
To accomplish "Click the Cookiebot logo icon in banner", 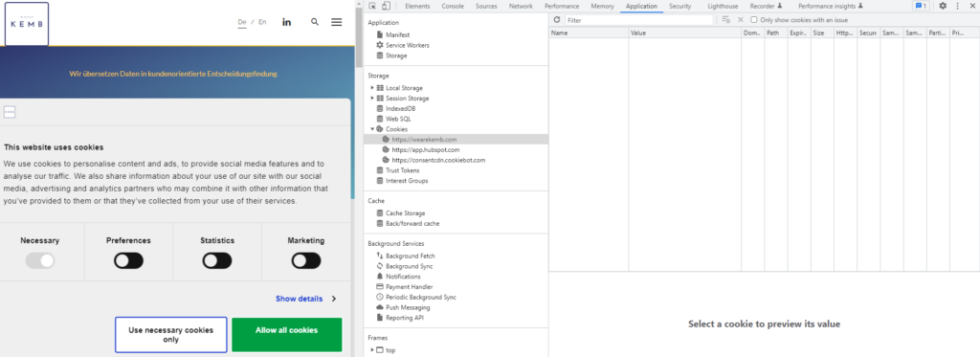I will pyautogui.click(x=10, y=113).
